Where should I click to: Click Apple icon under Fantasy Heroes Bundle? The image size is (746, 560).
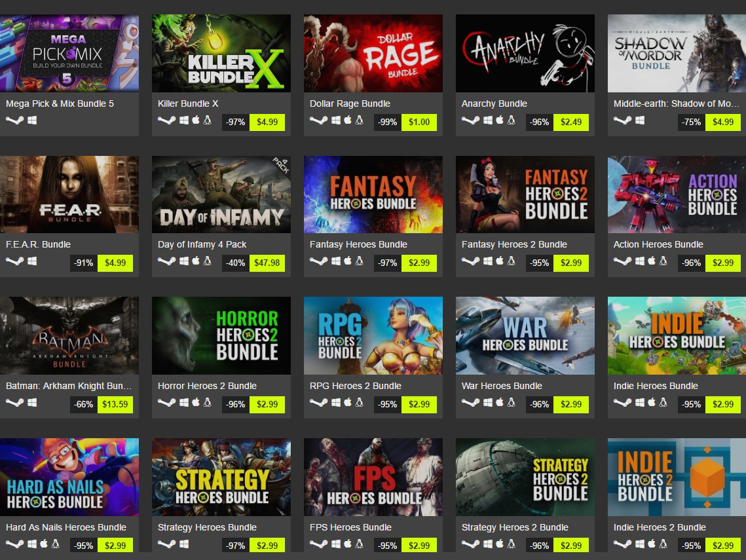(x=348, y=261)
